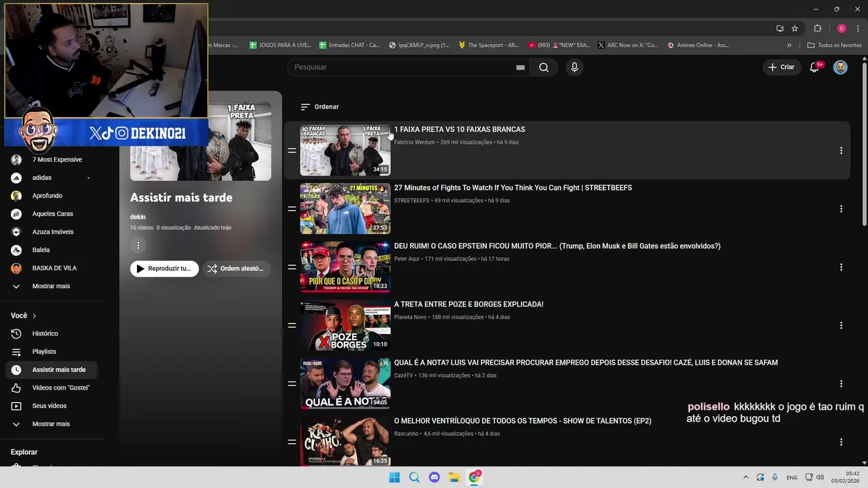Grab reorder handle of Qual é a Nota video
This screenshot has width=868, height=488.
coord(292,384)
